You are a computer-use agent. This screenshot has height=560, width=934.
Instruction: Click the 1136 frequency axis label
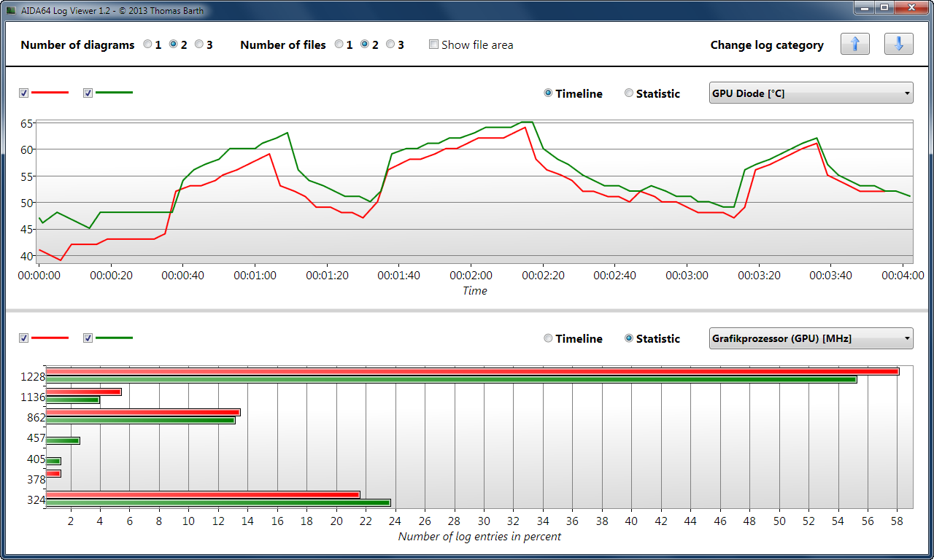click(32, 397)
